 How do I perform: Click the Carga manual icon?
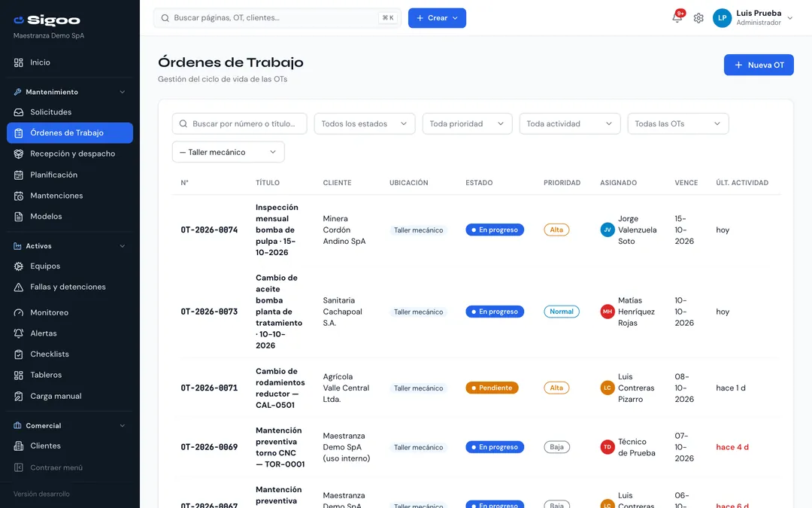19,396
